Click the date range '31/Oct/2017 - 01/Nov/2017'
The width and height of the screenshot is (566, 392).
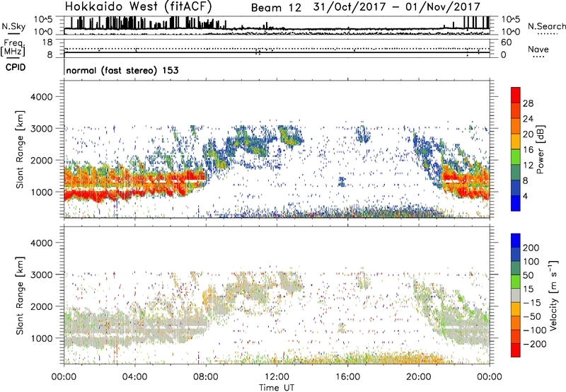[397, 7]
